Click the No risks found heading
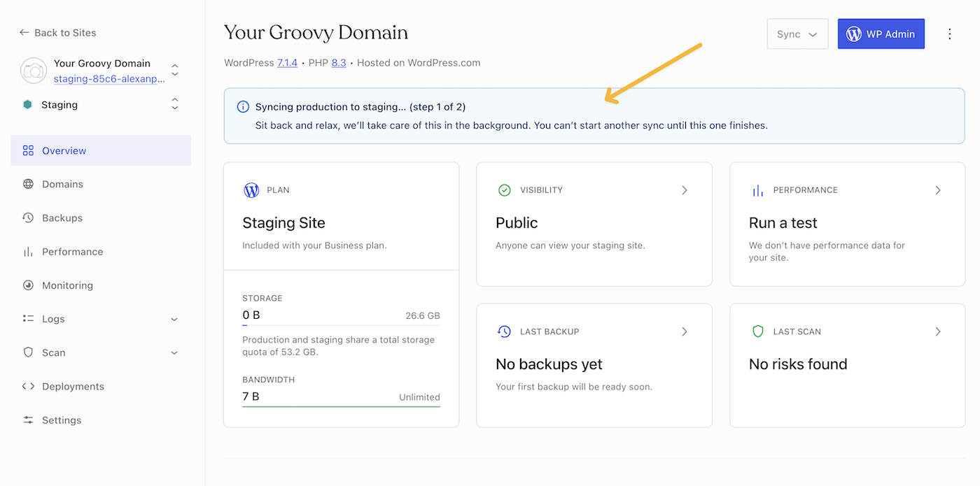Screen dimensions: 980x486 click(x=798, y=364)
